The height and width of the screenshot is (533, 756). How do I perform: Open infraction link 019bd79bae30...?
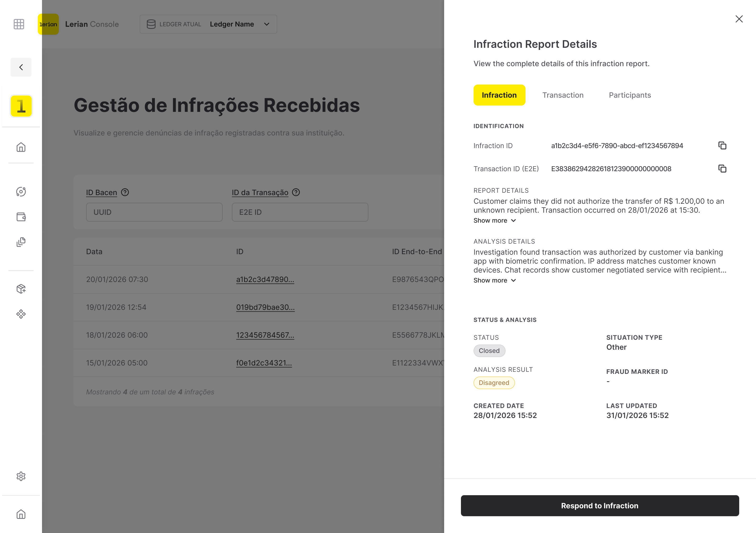265,307
